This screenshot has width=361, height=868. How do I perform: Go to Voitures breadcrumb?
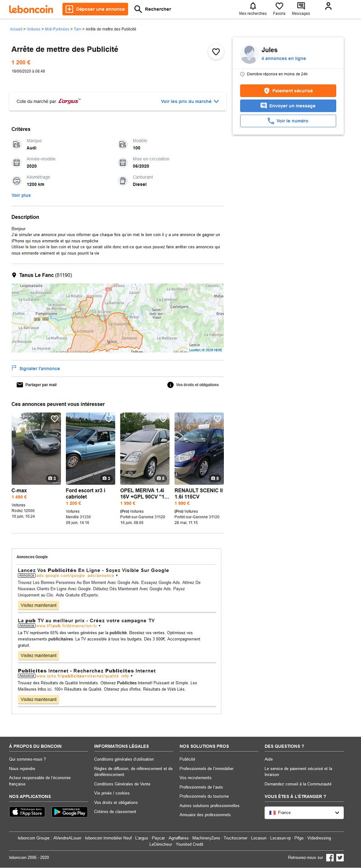33,29
